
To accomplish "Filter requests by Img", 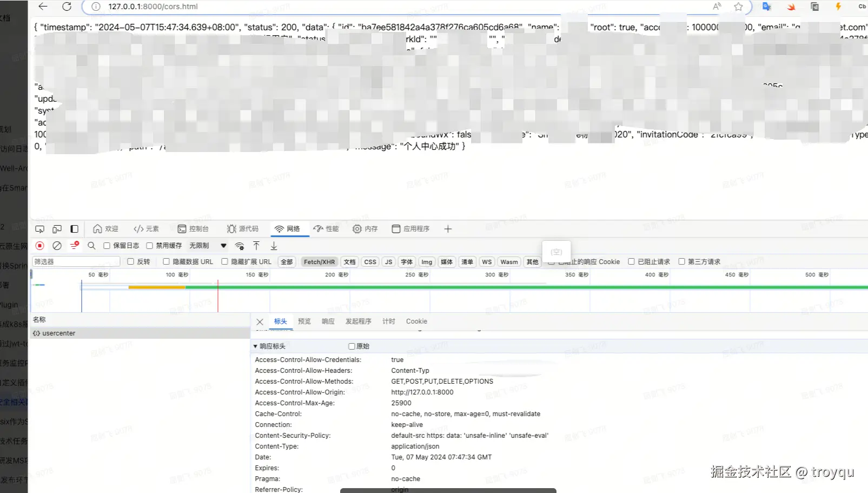I will [427, 262].
